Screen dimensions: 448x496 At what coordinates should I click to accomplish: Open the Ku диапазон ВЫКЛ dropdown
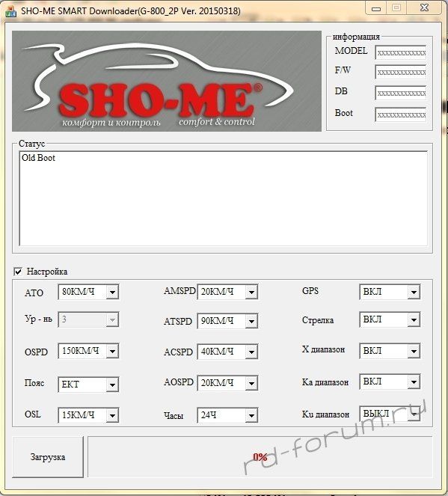click(390, 414)
